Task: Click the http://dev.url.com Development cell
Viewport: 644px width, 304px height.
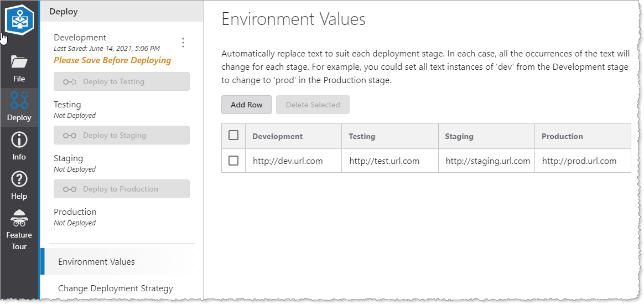Action: (x=294, y=161)
